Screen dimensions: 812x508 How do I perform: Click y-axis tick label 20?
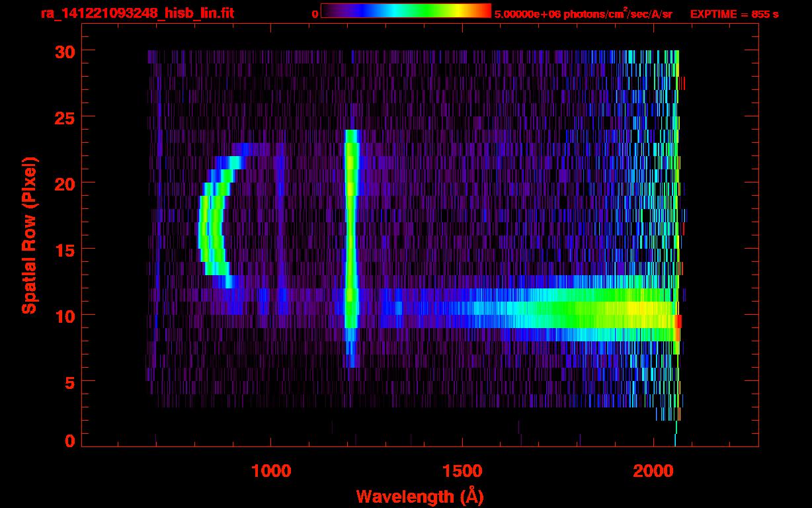[65, 183]
